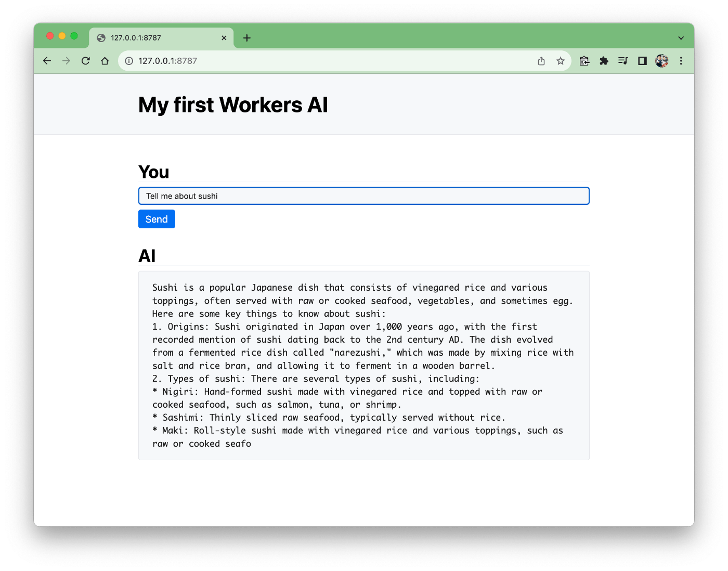The width and height of the screenshot is (728, 571).
Task: Open the home page via house icon
Action: click(105, 61)
